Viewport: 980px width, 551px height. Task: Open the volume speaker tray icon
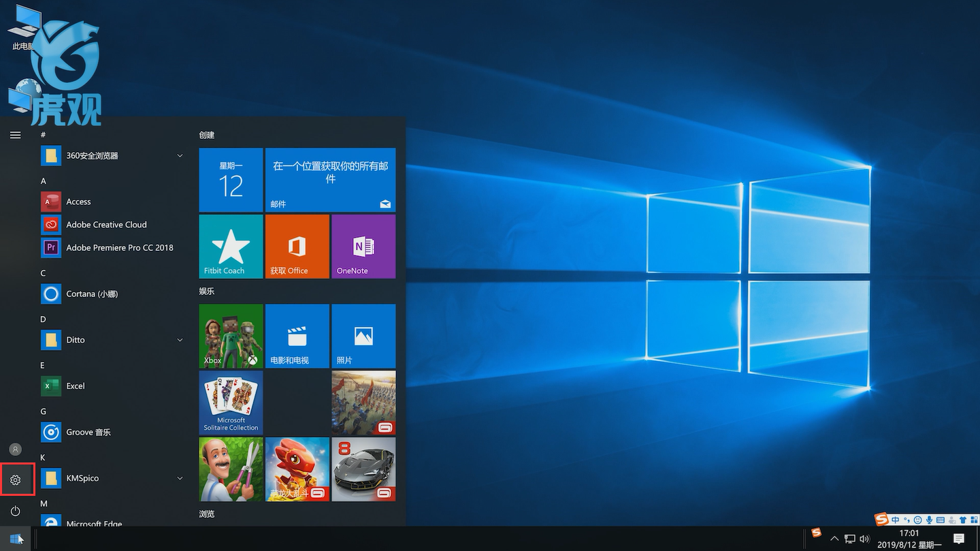pyautogui.click(x=864, y=539)
